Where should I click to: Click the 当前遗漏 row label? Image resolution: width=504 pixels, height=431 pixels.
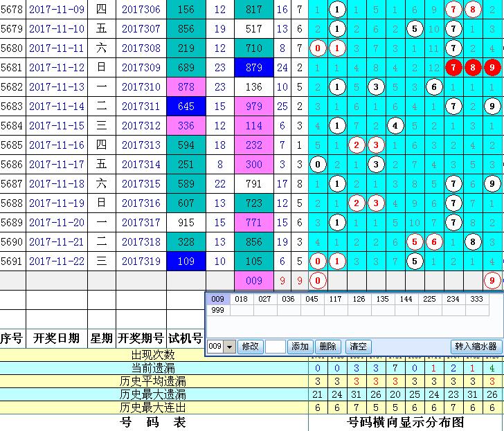[x=154, y=368]
